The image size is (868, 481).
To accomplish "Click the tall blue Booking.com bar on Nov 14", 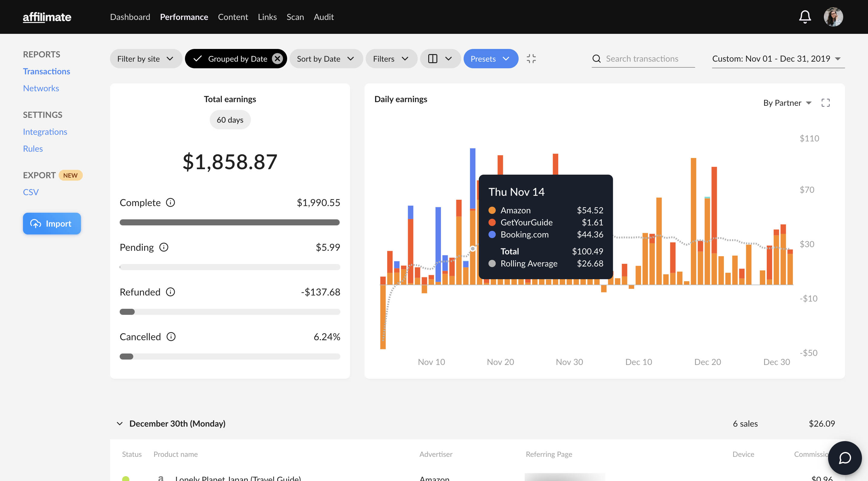I will [x=472, y=178].
